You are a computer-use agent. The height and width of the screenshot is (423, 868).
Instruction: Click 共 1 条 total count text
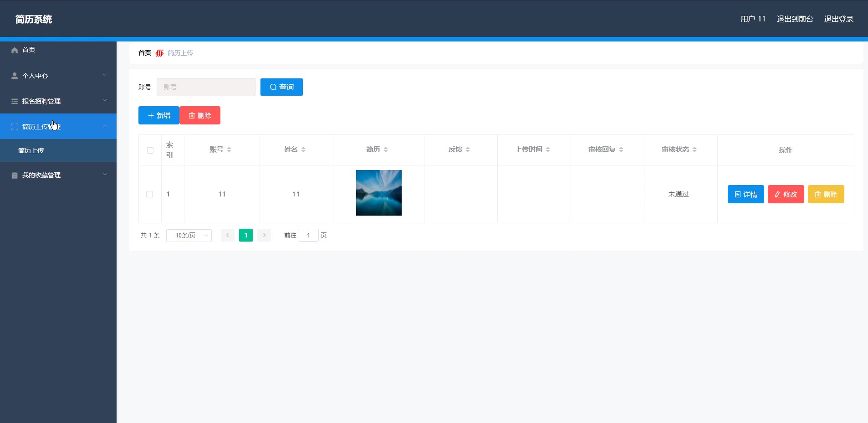coord(150,235)
